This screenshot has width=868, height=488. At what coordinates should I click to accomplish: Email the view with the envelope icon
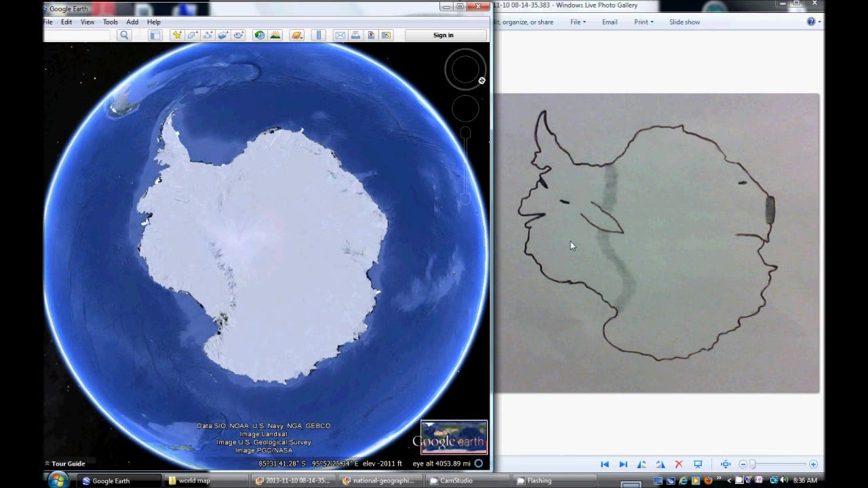[x=340, y=35]
